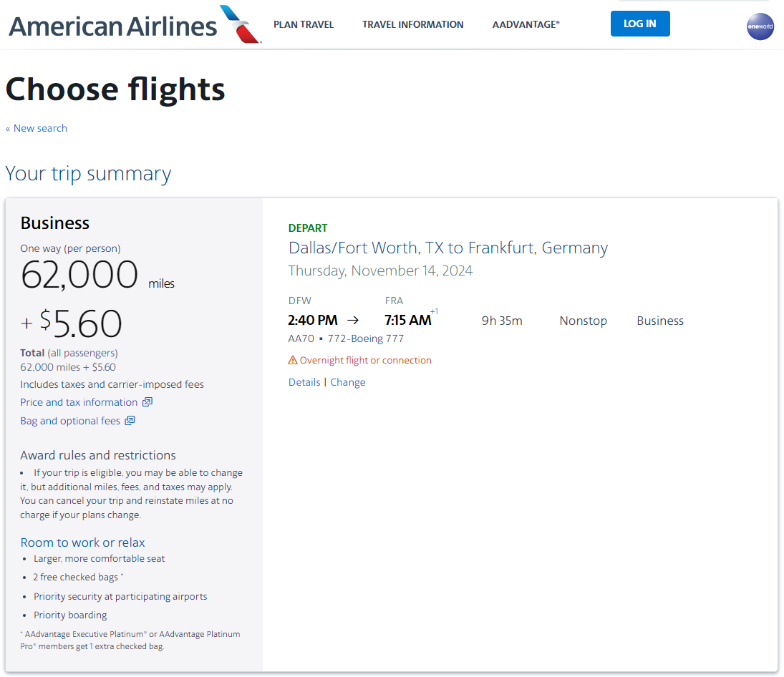The width and height of the screenshot is (784, 677).
Task: Click the Business fare panel heading
Action: 55,223
